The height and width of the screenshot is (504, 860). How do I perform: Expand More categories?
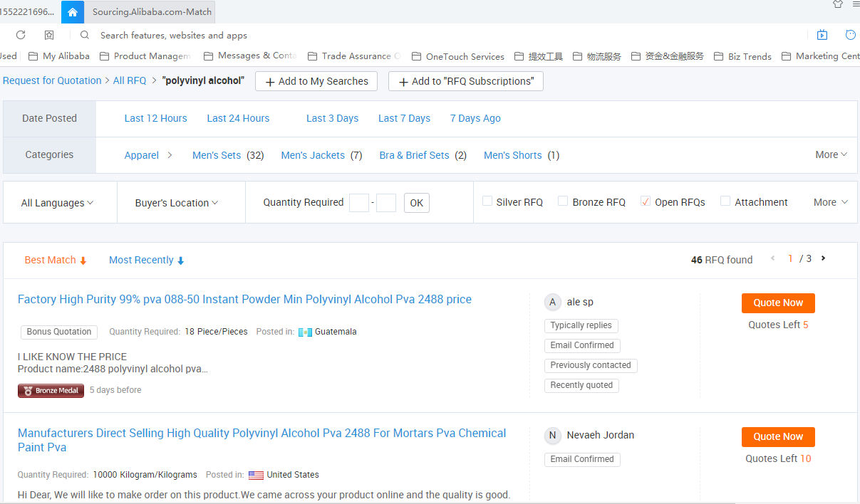pos(831,154)
